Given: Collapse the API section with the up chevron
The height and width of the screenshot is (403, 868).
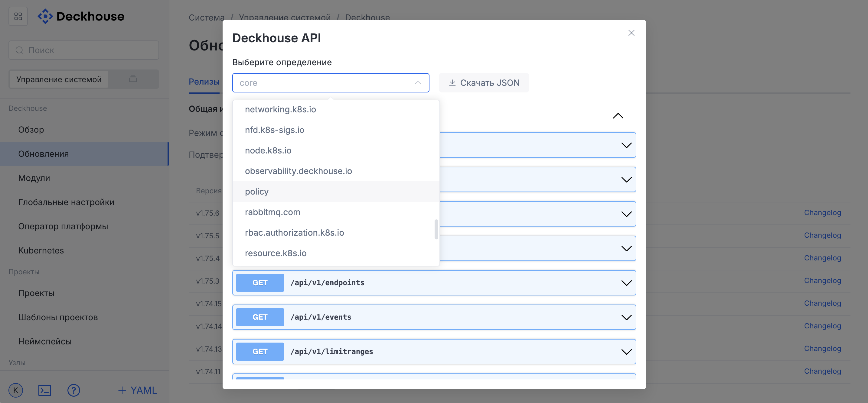Looking at the screenshot, I should click(618, 116).
